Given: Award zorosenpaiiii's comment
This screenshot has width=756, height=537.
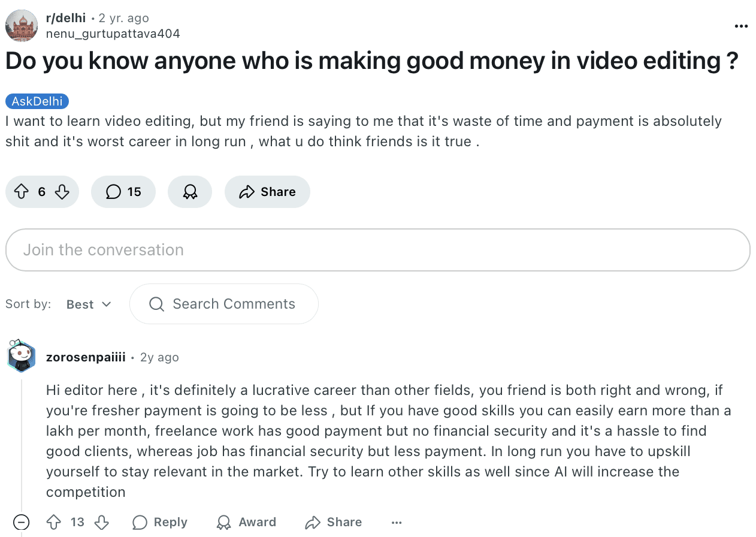Looking at the screenshot, I should [x=246, y=522].
